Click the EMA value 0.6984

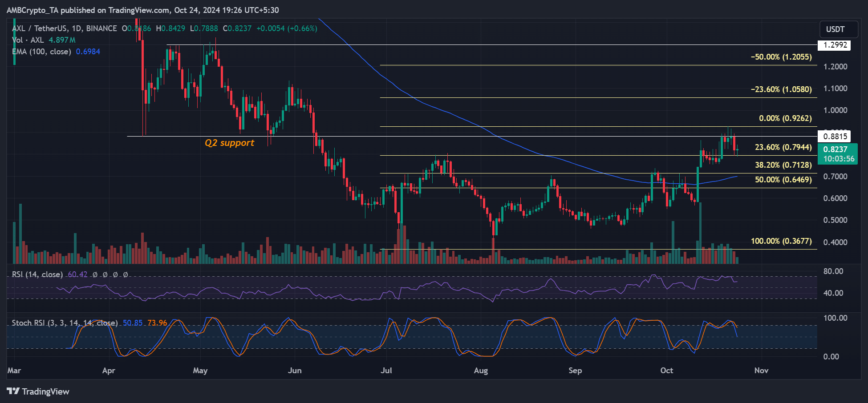click(88, 52)
